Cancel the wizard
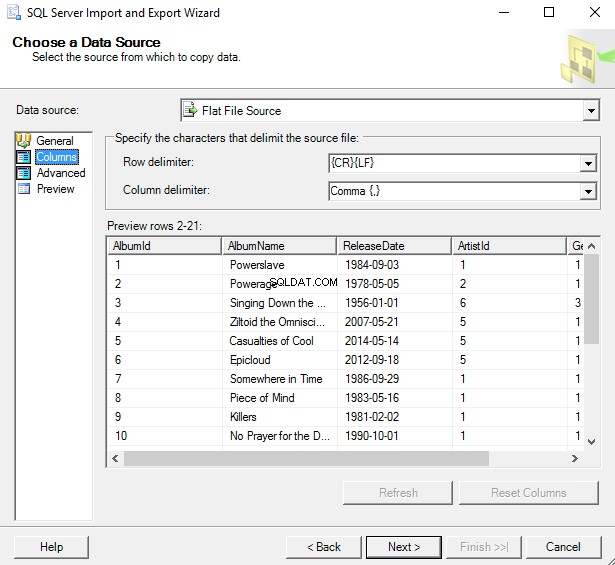 pos(563,547)
